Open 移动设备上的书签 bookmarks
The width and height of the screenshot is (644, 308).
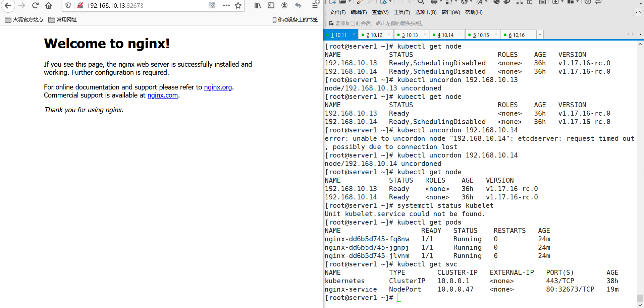[295, 20]
